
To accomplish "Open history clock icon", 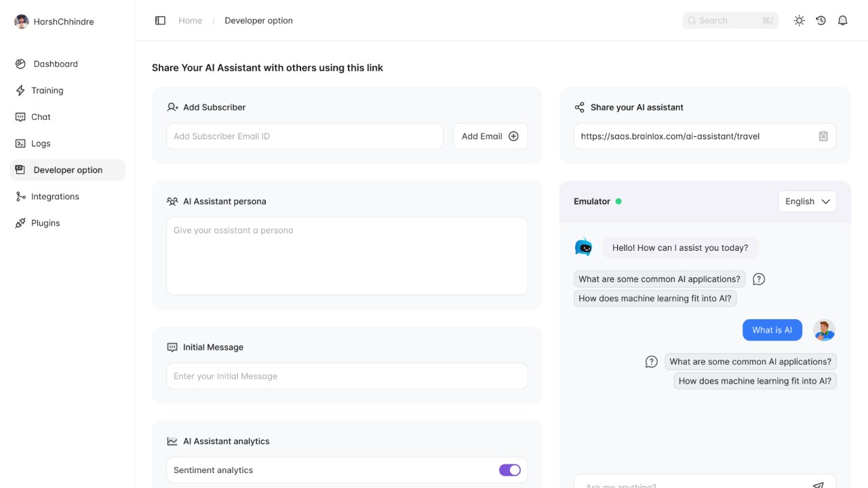I will click(x=821, y=20).
